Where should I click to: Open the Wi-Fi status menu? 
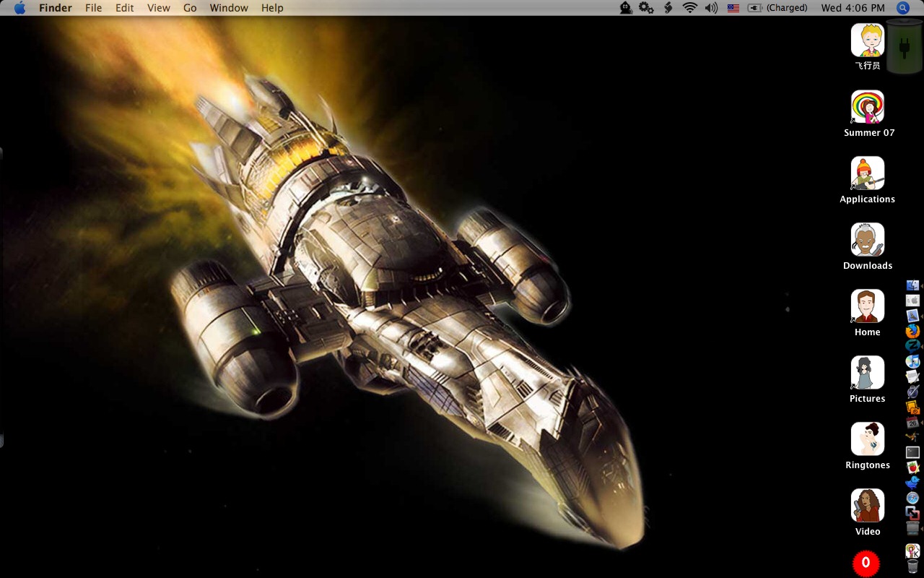tap(690, 8)
